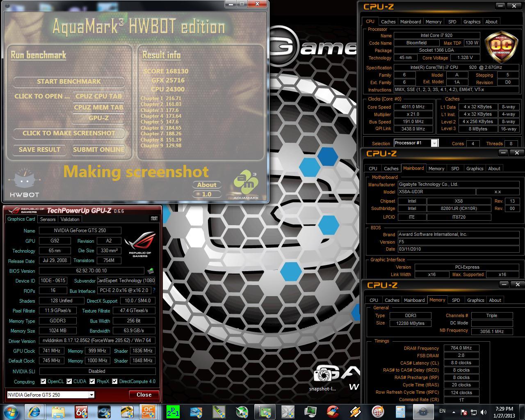Click the monitor graph taskbar icon

(310, 411)
